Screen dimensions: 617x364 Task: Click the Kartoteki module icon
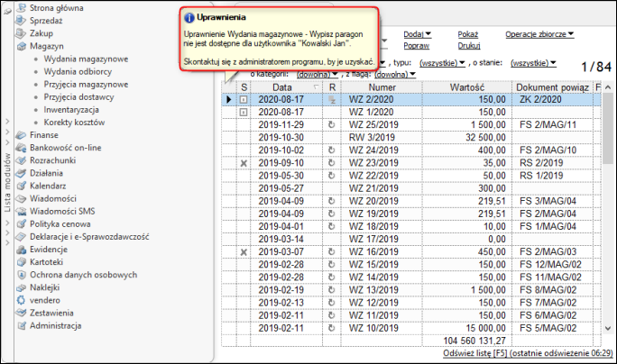(22, 262)
